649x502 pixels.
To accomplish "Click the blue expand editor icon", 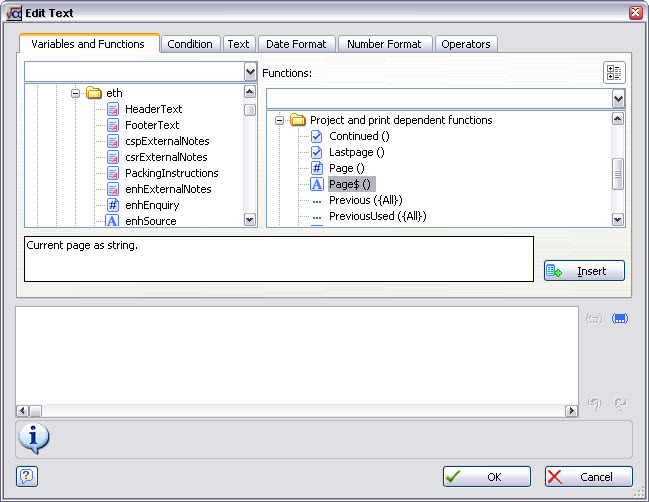I will tap(619, 318).
